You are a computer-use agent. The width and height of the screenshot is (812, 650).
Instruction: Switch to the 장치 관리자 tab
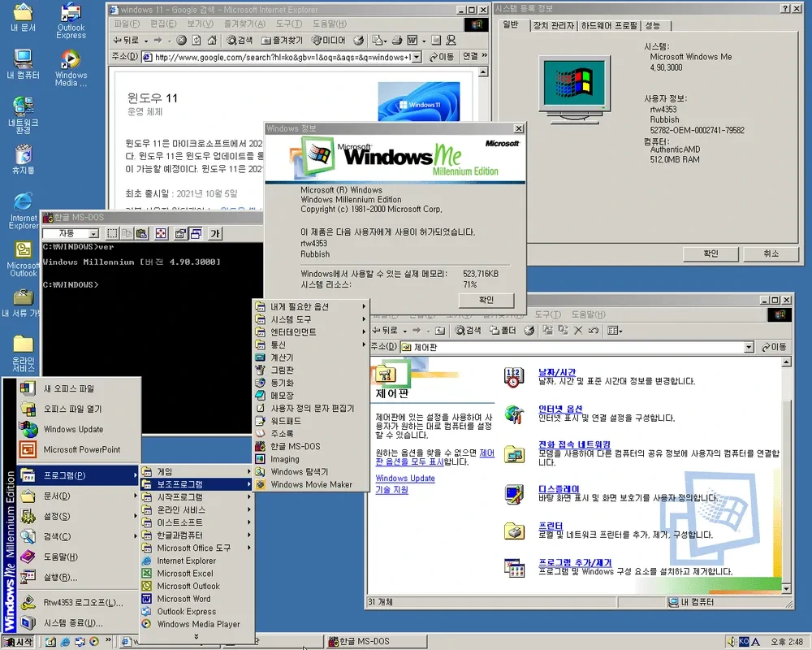click(x=554, y=25)
